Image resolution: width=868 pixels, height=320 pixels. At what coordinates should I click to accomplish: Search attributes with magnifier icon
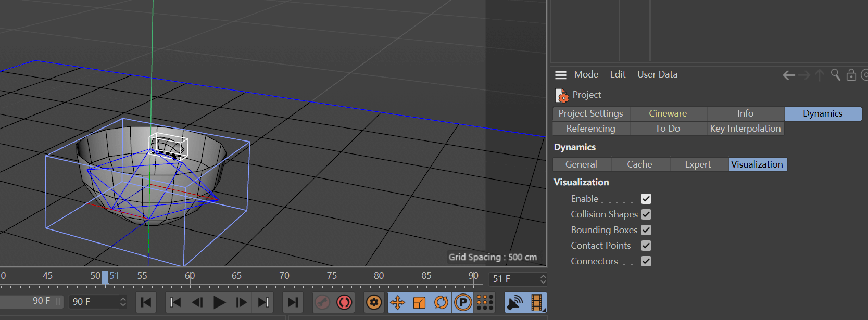coord(835,75)
